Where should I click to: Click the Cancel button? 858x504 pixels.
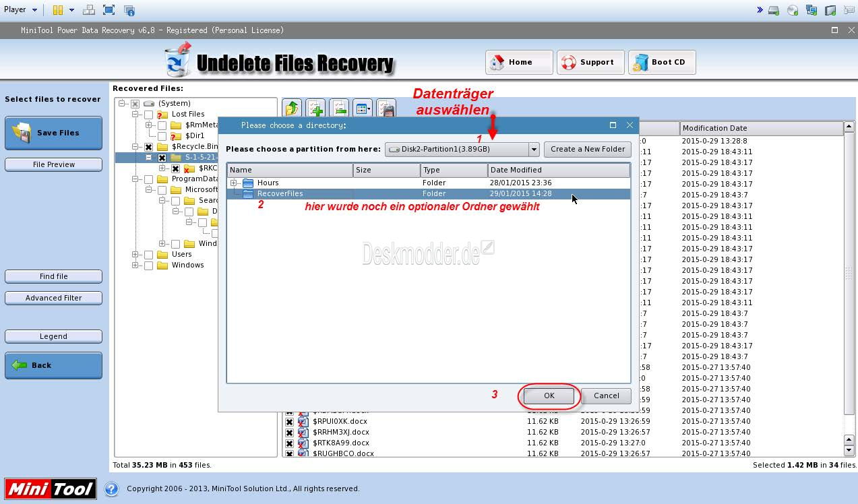606,396
